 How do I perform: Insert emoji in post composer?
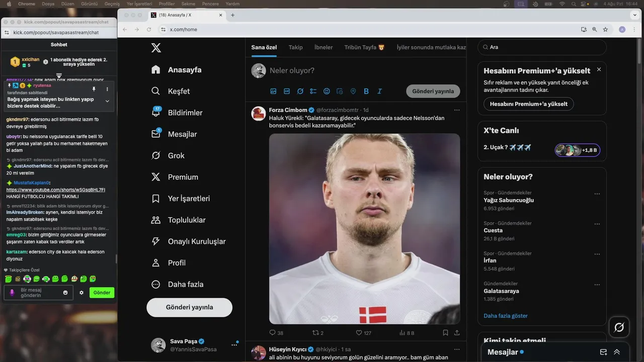327,91
